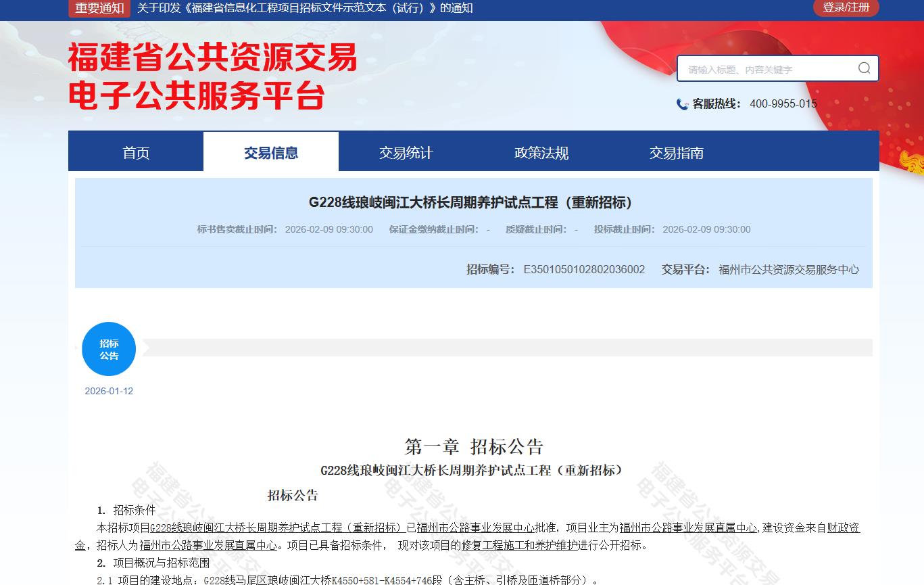Click the customer hotline phone icon
The height and width of the screenshot is (585, 924).
click(x=682, y=104)
